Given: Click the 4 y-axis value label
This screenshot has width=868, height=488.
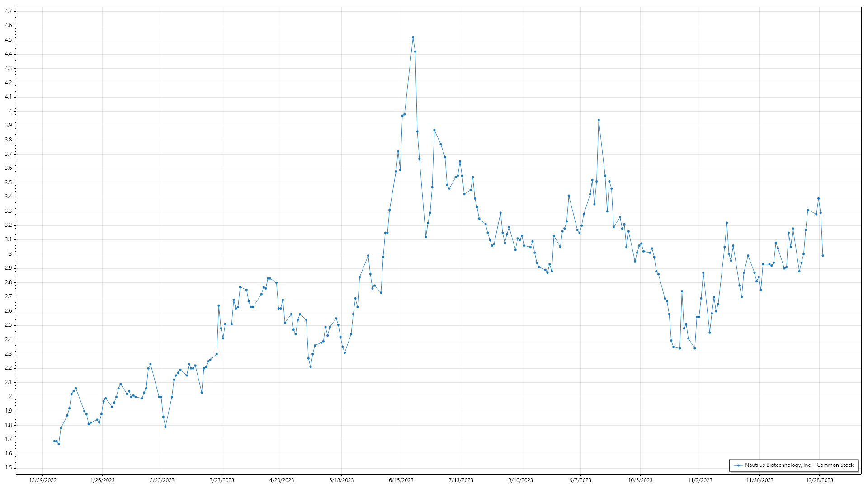Looking at the screenshot, I should (10, 111).
